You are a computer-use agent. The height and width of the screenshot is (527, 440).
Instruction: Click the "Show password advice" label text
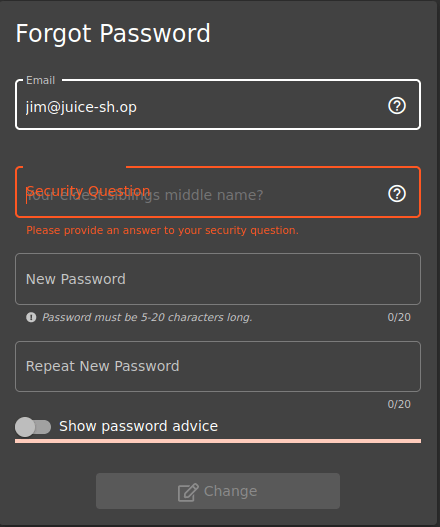138,426
